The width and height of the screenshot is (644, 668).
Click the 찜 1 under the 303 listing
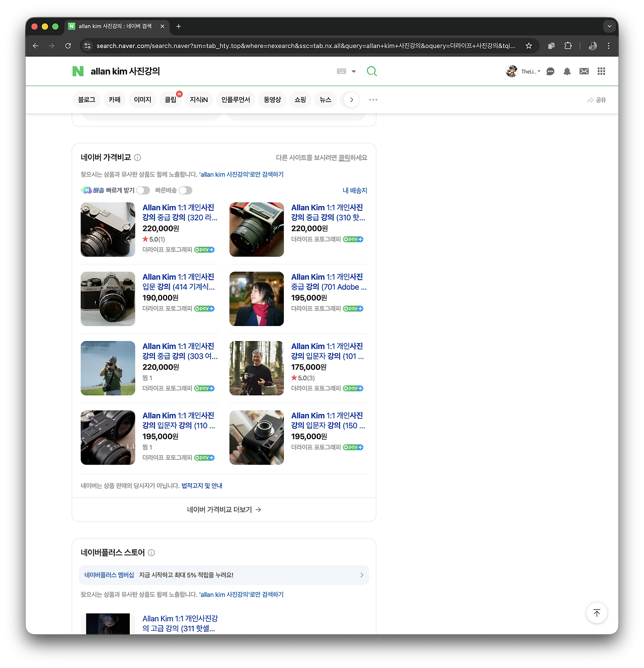pyautogui.click(x=147, y=378)
